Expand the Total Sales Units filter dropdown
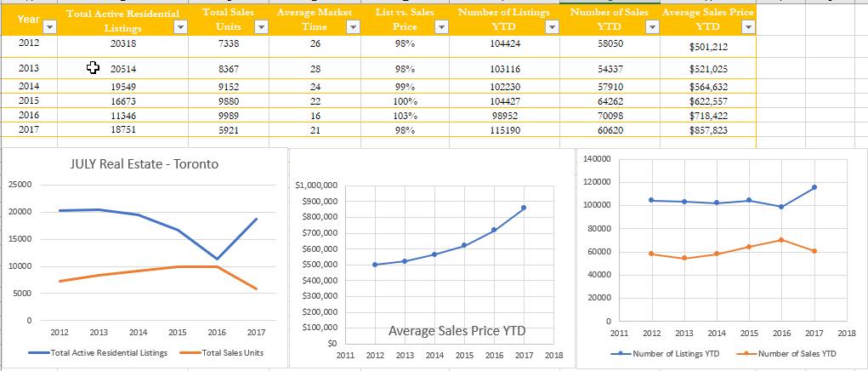 (262, 28)
